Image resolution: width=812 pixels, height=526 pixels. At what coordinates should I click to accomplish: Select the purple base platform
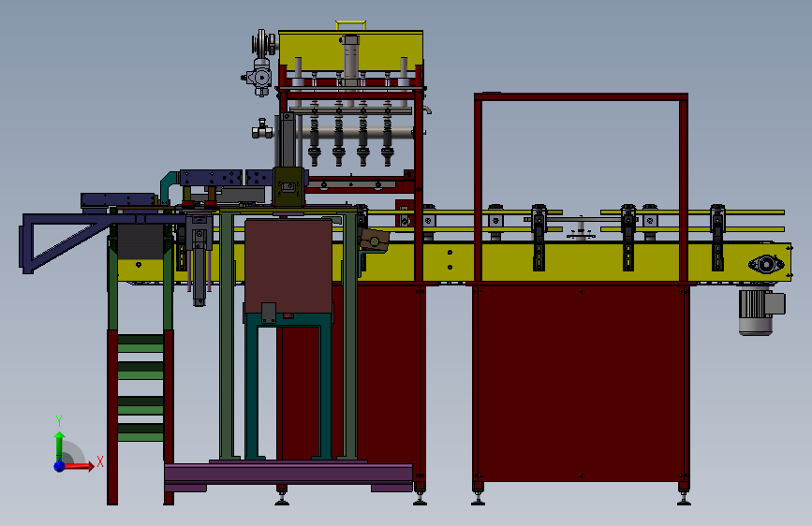[x=288, y=475]
